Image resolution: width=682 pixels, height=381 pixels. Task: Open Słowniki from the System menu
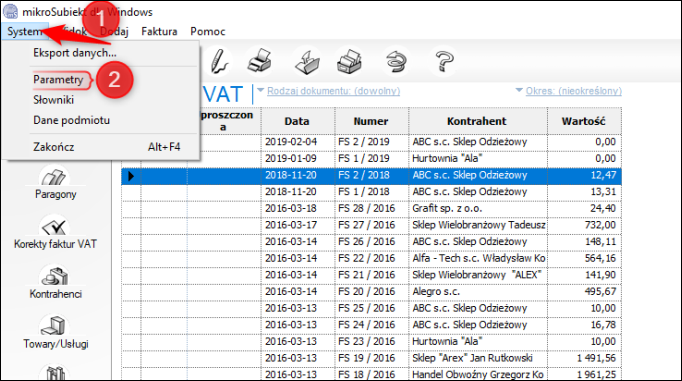pos(53,100)
